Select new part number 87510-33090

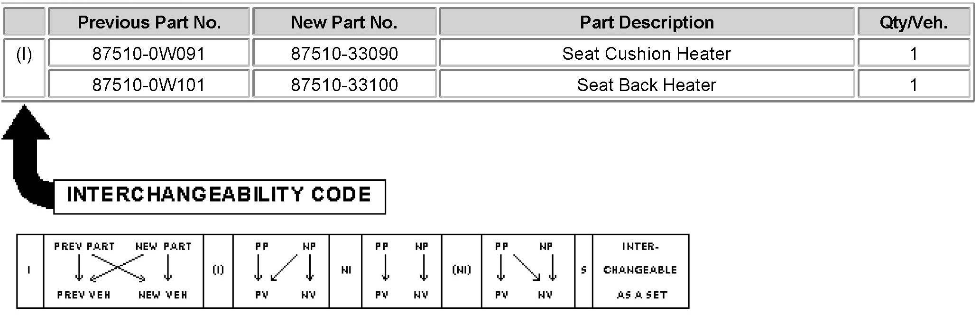coord(344,53)
